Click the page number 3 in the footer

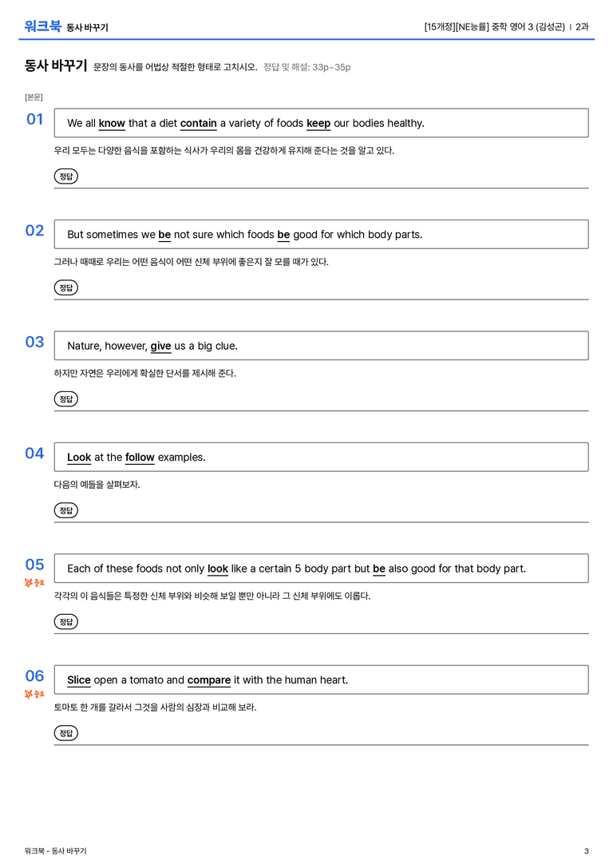(587, 851)
